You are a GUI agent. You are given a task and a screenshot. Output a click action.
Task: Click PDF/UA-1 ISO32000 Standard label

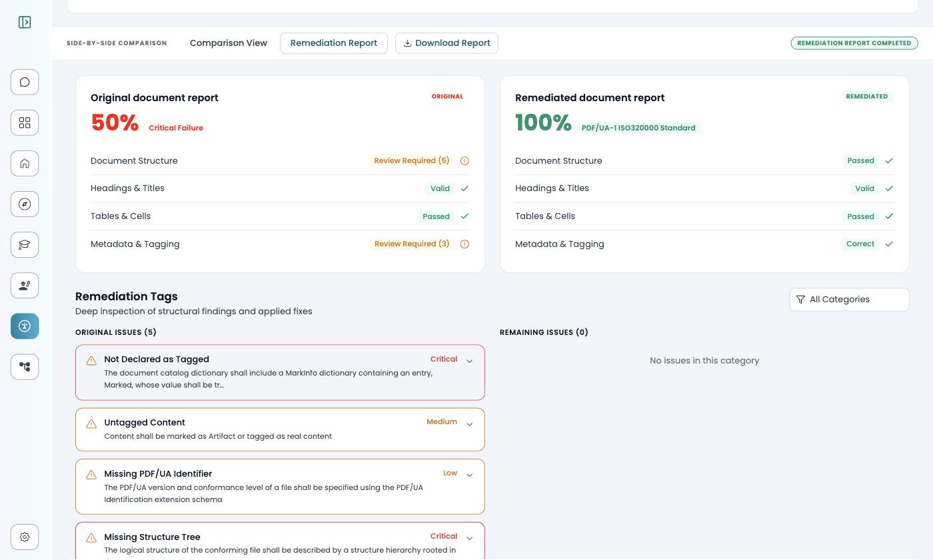(638, 128)
